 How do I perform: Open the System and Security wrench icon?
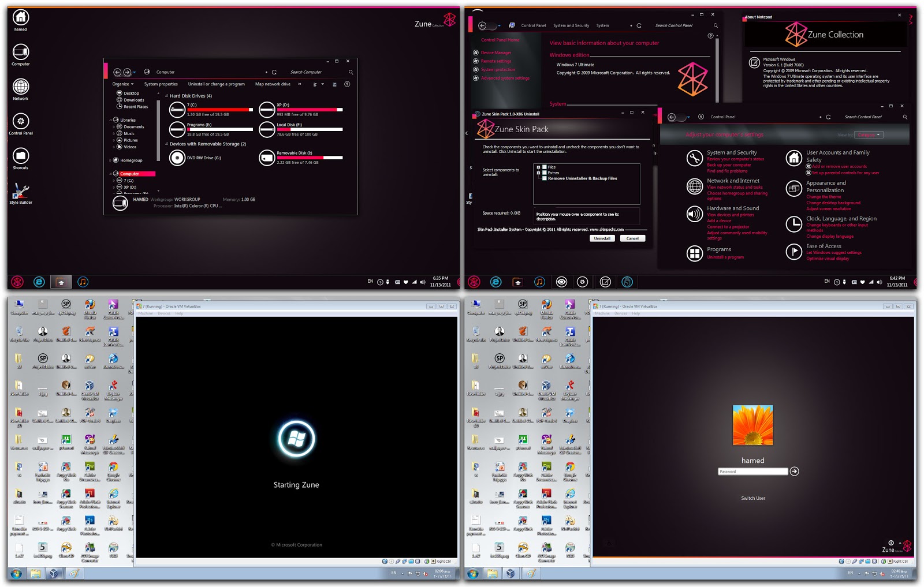tap(694, 158)
